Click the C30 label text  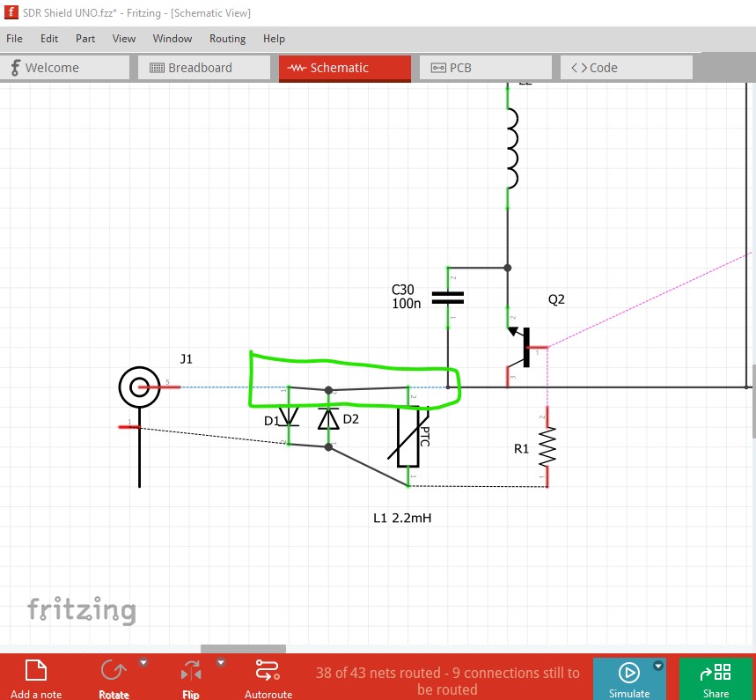click(402, 290)
